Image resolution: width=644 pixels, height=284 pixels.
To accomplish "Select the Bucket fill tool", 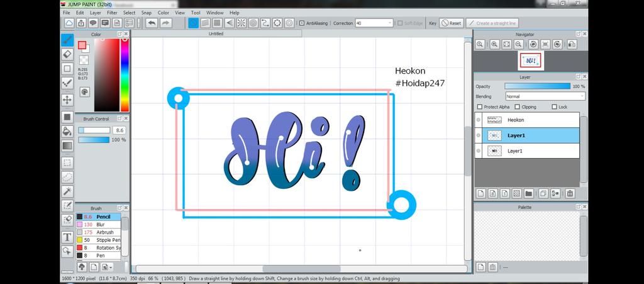I will [x=67, y=131].
